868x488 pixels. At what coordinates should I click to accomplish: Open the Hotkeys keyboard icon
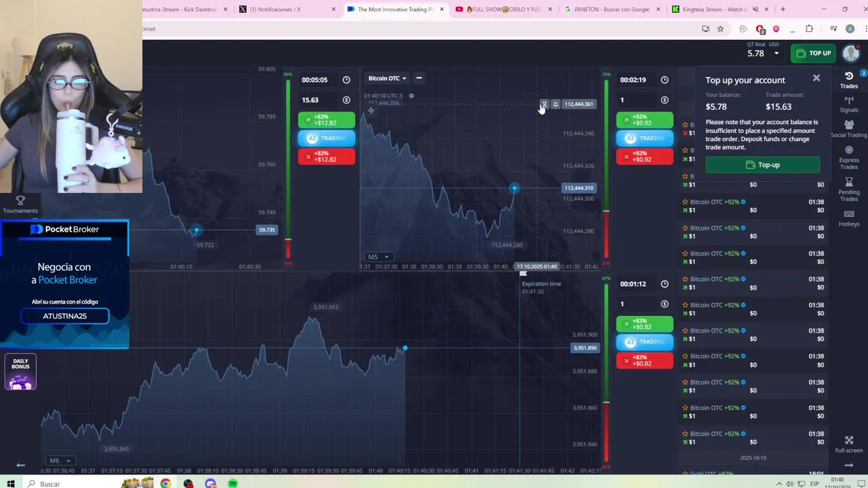[x=849, y=218]
